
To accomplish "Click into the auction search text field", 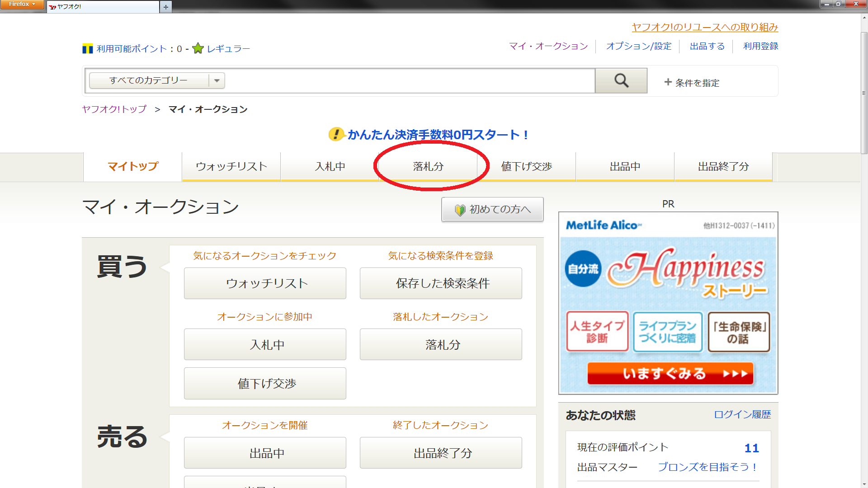I will click(410, 81).
